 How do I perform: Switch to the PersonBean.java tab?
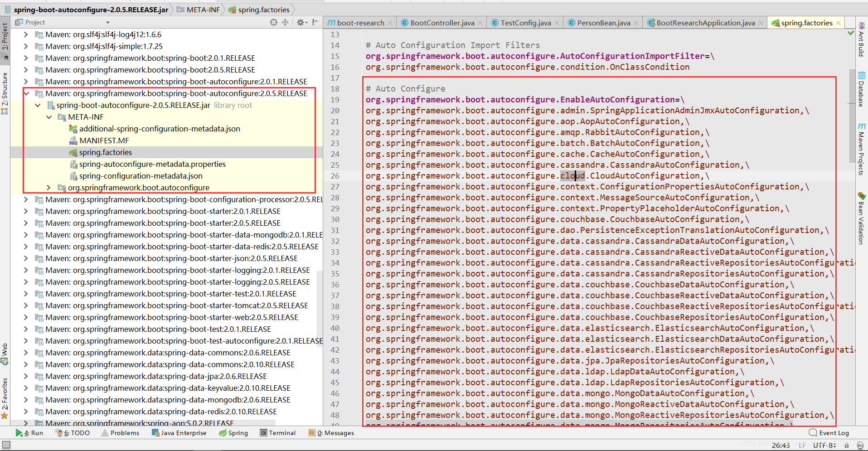(604, 23)
